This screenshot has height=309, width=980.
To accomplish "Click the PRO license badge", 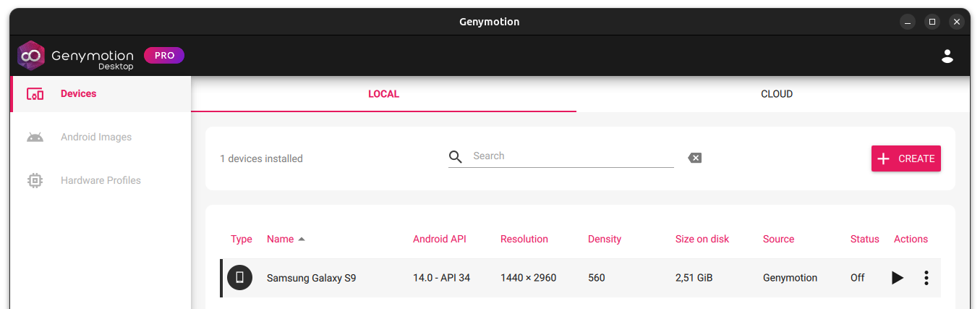I will click(164, 56).
